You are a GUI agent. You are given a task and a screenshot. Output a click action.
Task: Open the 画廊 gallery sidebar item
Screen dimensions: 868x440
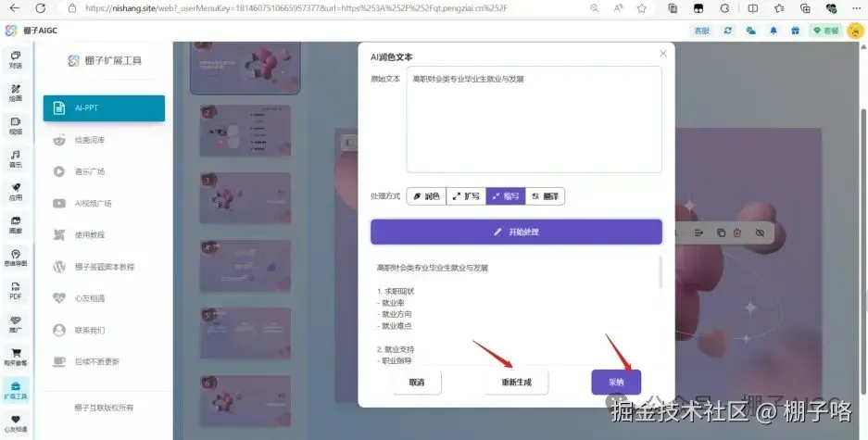[x=16, y=225]
